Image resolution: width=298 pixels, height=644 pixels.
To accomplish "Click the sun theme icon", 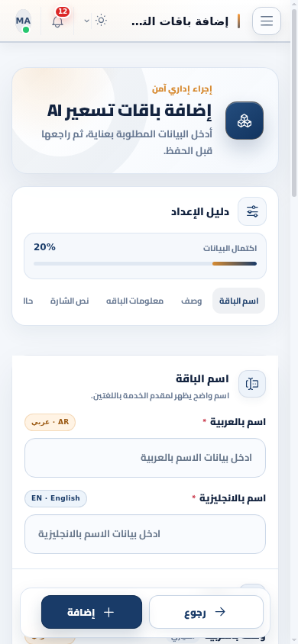I will (101, 21).
